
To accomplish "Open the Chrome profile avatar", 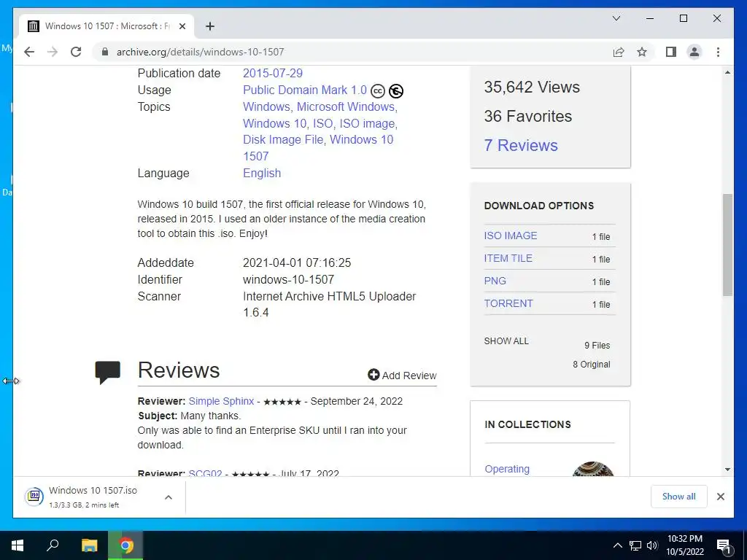I will coord(694,52).
